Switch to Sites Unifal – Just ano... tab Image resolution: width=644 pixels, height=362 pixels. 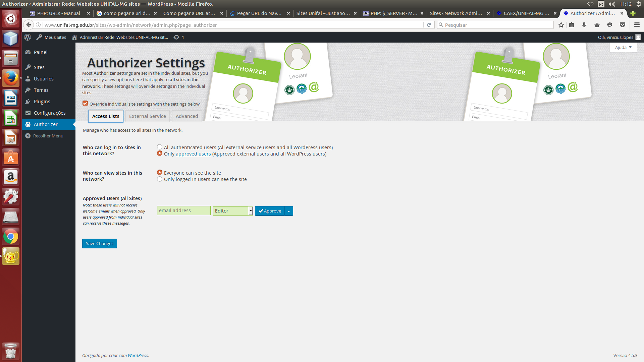[x=323, y=13]
